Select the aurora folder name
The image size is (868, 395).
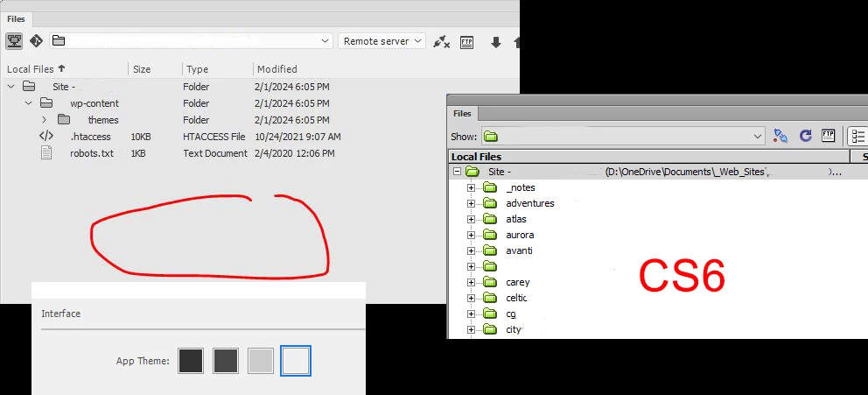pos(520,235)
